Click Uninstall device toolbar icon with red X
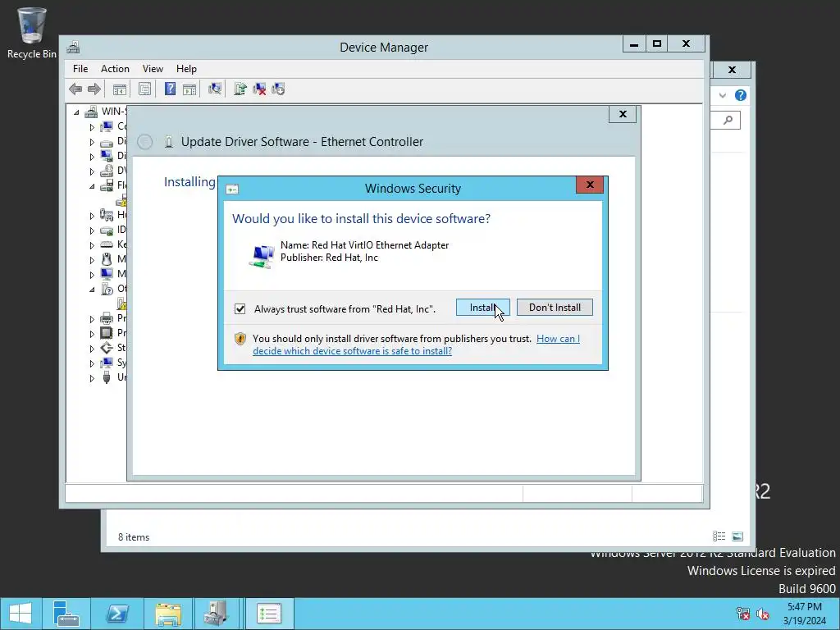Viewport: 840px width, 630px height. pyautogui.click(x=259, y=89)
